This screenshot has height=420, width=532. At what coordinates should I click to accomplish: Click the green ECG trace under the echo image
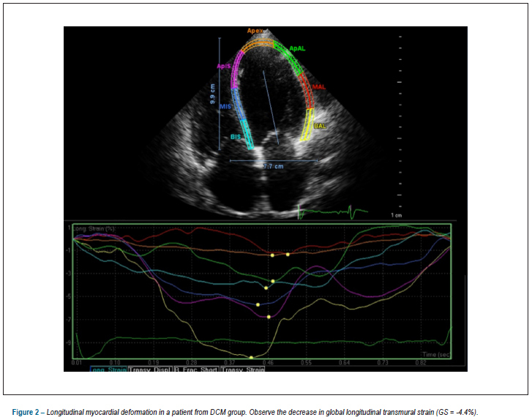(x=332, y=211)
